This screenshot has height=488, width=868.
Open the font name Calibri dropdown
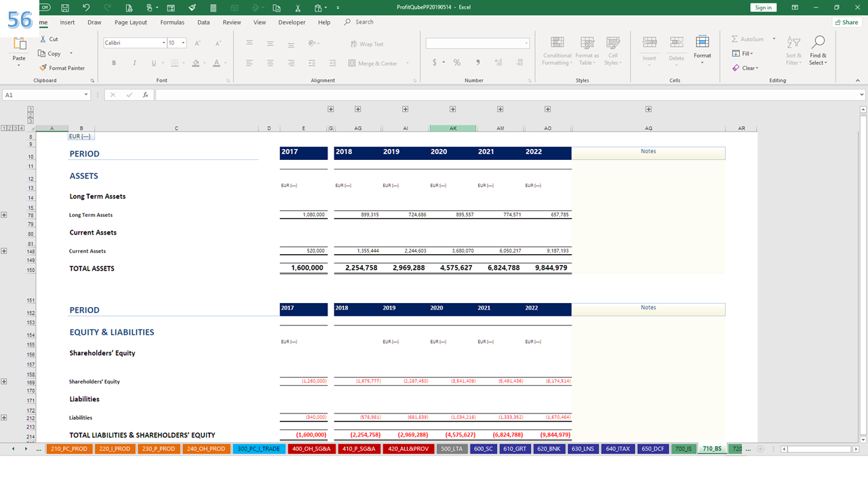[163, 43]
